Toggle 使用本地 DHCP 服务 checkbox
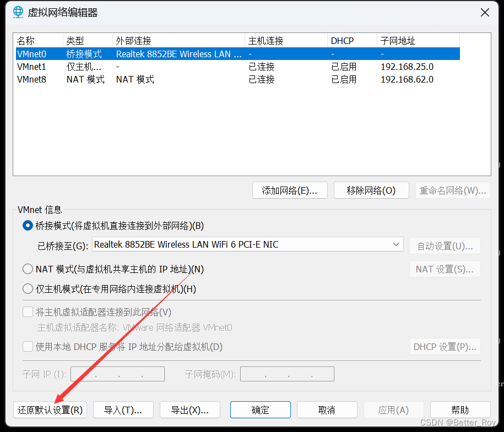 pos(28,347)
